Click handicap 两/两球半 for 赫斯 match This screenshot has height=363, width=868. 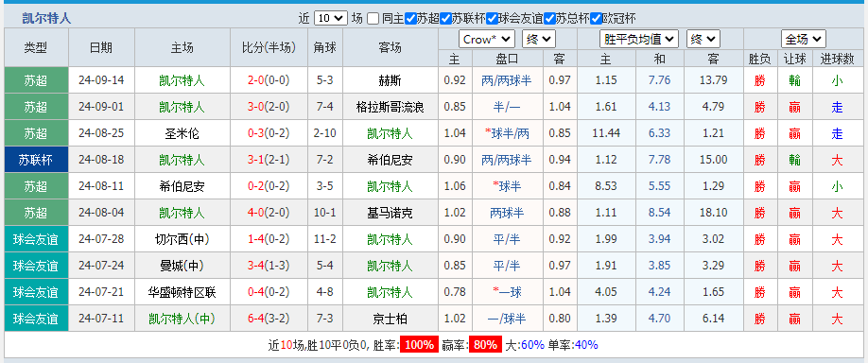[507, 80]
